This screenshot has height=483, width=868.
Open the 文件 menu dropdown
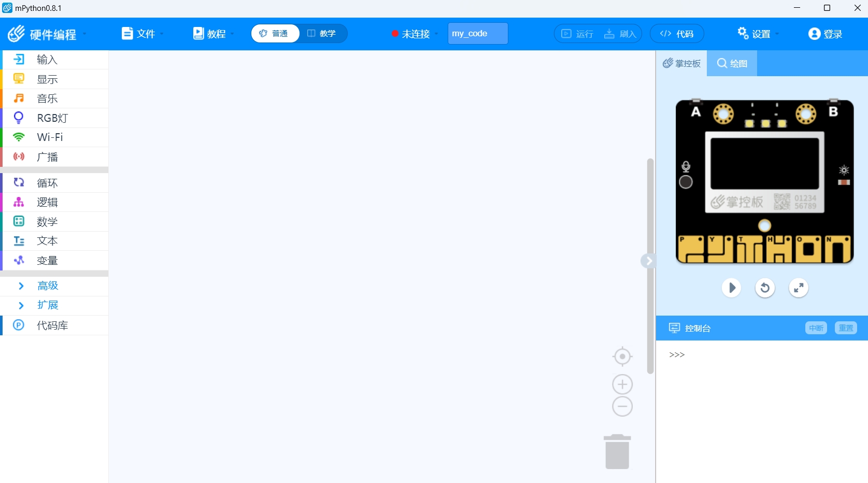[x=140, y=33]
